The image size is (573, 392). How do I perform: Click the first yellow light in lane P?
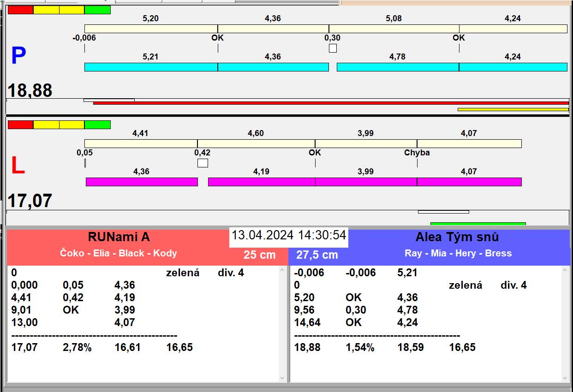point(46,10)
